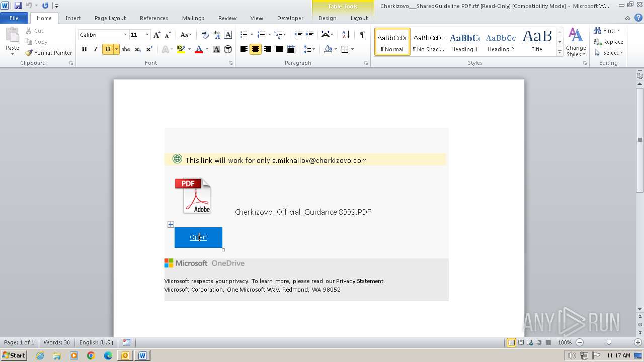The height and width of the screenshot is (362, 644).
Task: Switch to Insert tab
Action: [73, 18]
